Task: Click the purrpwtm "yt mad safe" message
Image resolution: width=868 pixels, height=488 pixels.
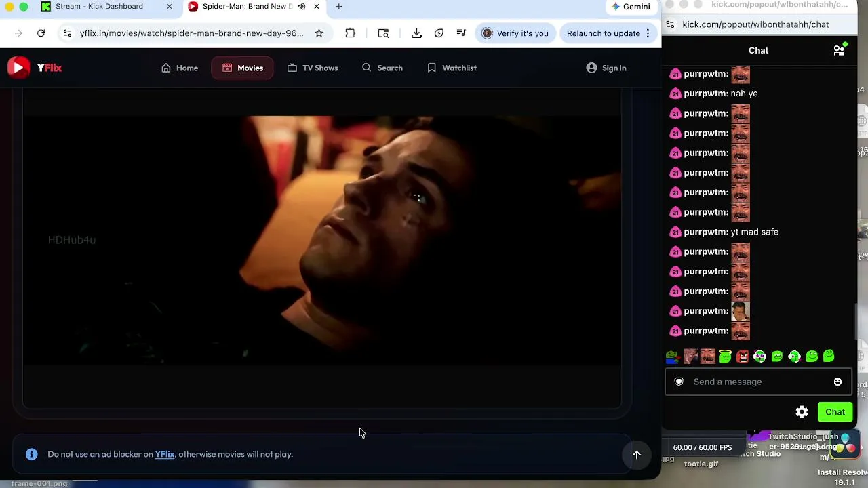Action: click(724, 232)
